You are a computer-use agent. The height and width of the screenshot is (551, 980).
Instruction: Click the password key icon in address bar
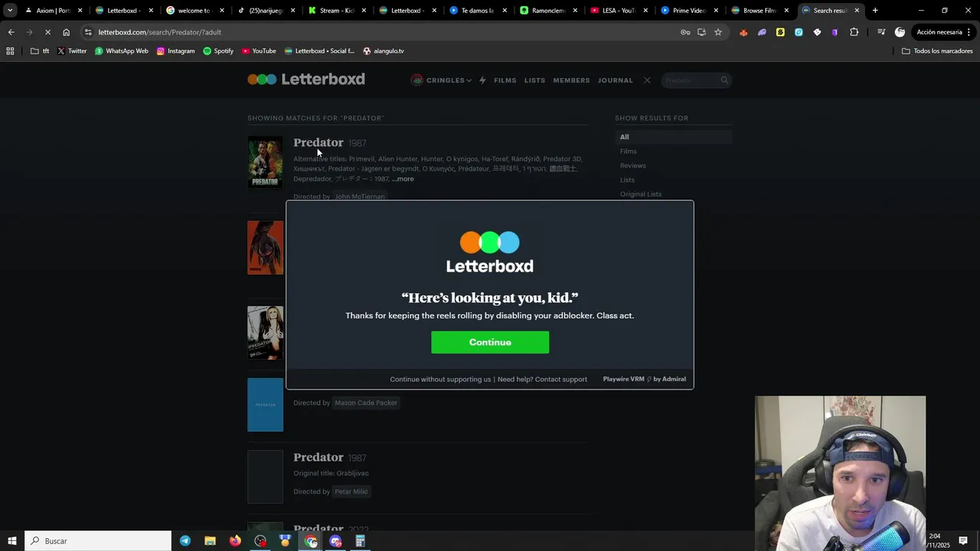(685, 32)
